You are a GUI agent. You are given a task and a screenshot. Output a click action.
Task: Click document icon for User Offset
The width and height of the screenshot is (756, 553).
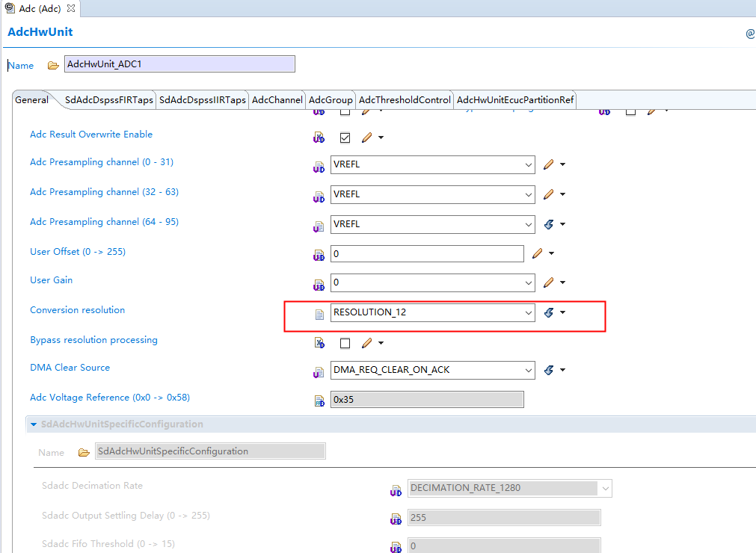(x=319, y=256)
